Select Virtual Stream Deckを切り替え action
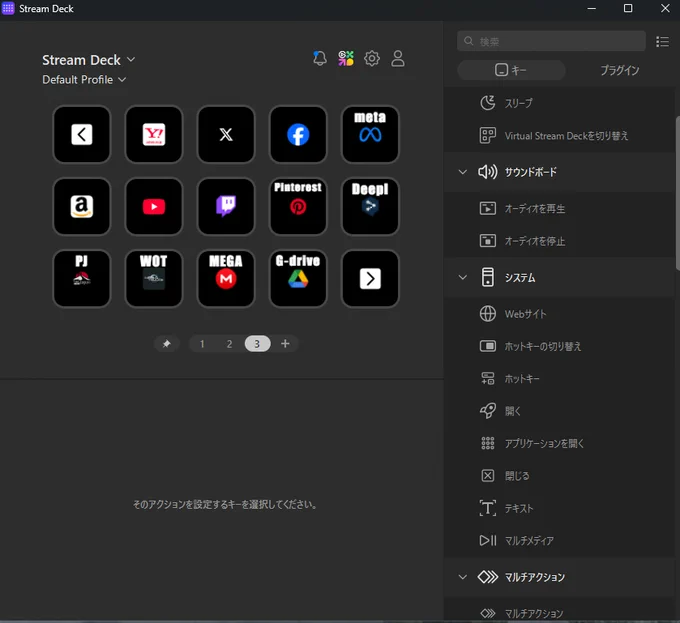Screen dimensions: 680x623 click(559, 136)
